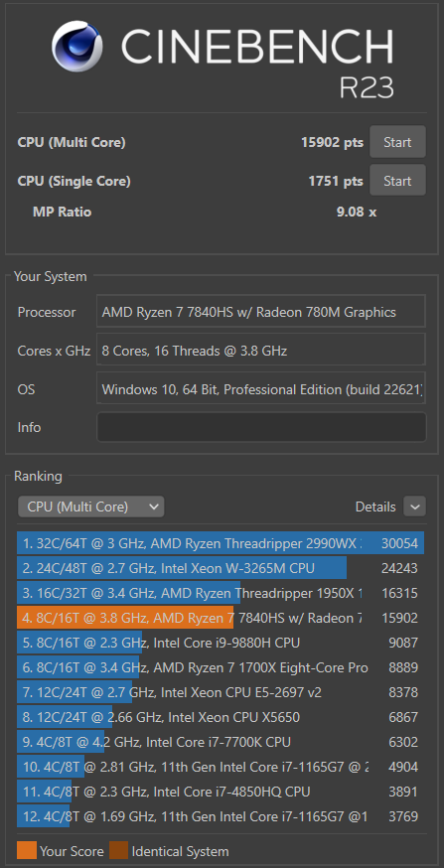This screenshot has width=444, height=868.
Task: Select the Cores x GHz field
Action: point(261,351)
